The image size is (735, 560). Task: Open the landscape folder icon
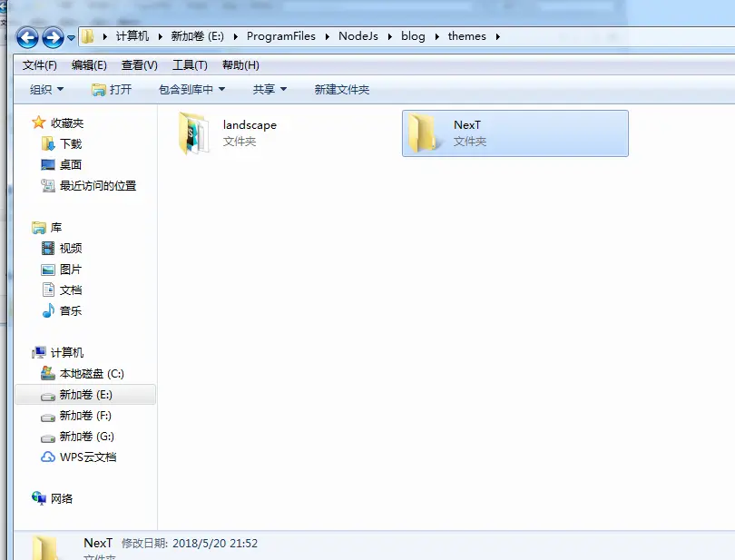(193, 133)
